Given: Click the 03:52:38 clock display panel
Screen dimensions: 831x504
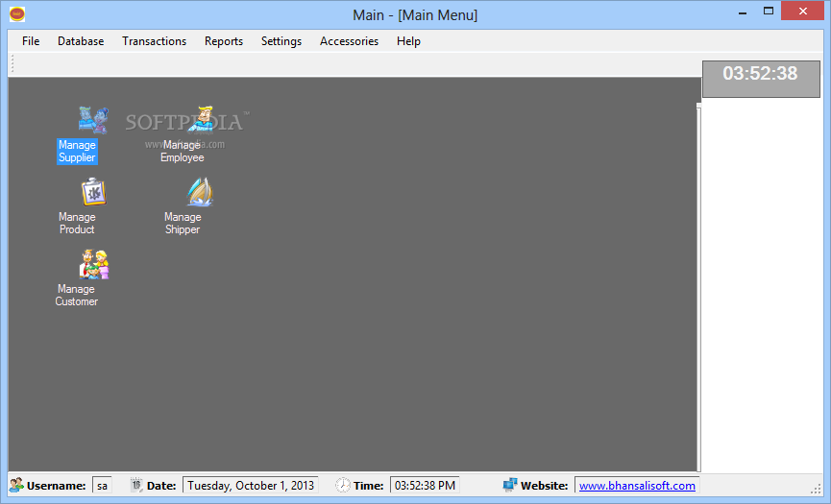Looking at the screenshot, I should (761, 79).
